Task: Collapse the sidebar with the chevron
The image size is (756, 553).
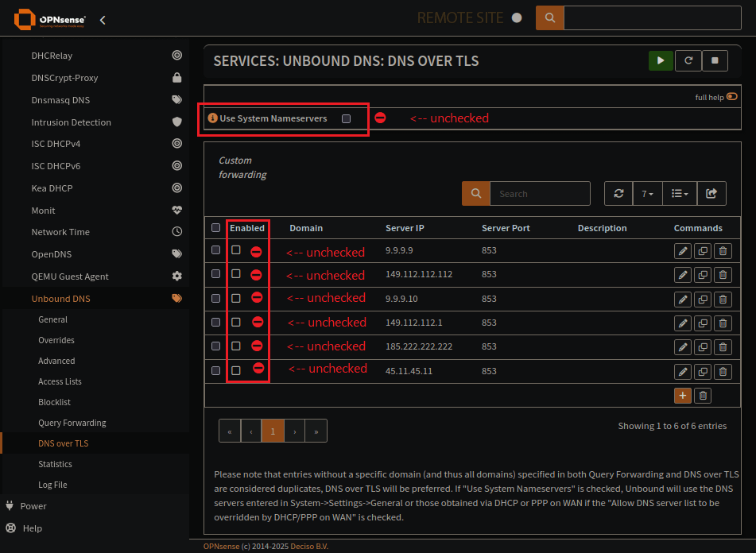Action: click(103, 20)
